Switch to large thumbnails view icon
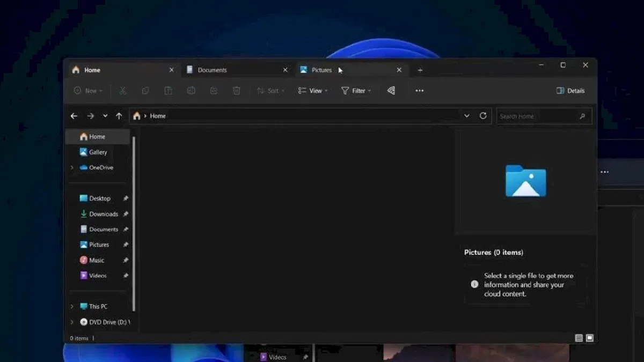This screenshot has width=644, height=362. [x=590, y=338]
